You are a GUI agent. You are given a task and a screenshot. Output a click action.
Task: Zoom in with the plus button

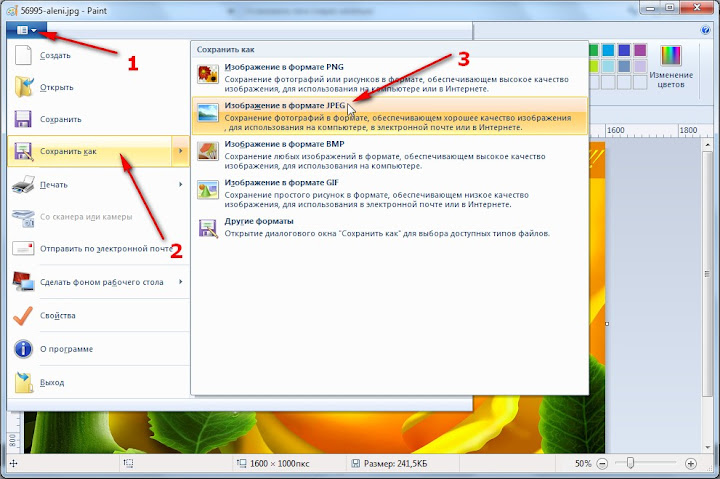coord(690,463)
